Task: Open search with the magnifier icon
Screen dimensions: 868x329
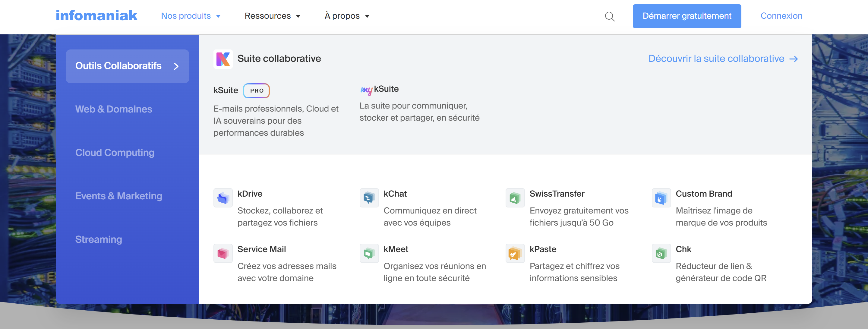Action: (x=610, y=16)
